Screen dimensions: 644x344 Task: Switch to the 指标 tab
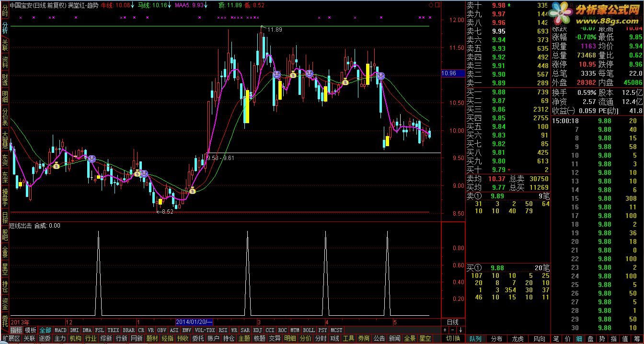point(16,330)
